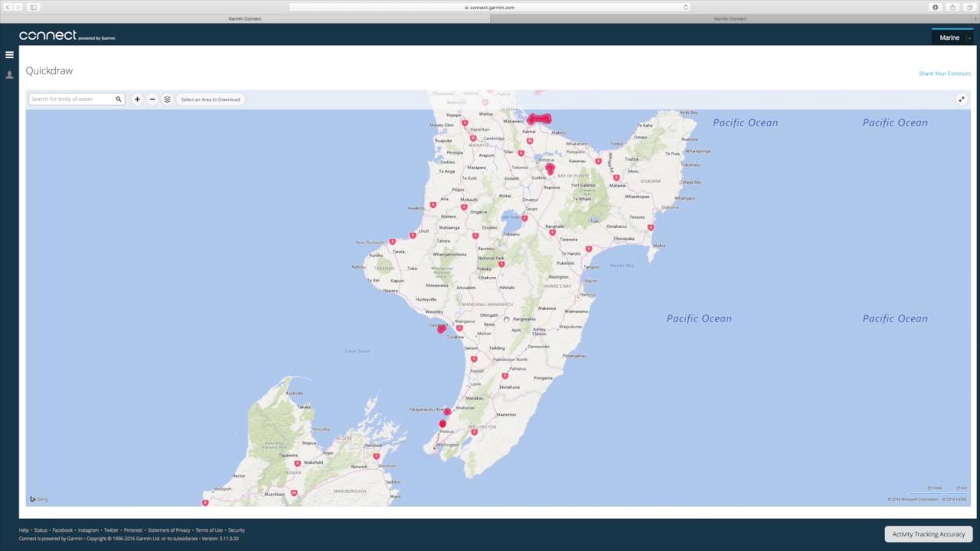Select the contour cluster near Tauranga

[540, 119]
